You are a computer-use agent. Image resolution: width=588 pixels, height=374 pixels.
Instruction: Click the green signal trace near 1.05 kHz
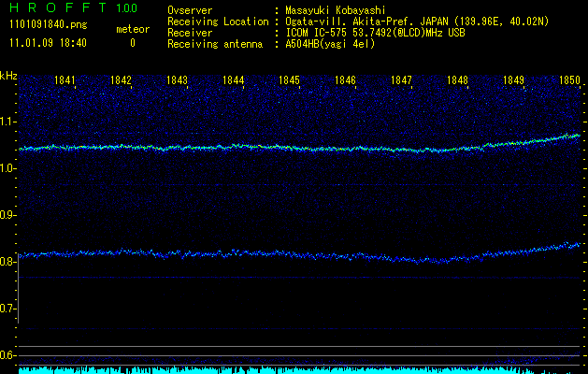click(280, 147)
